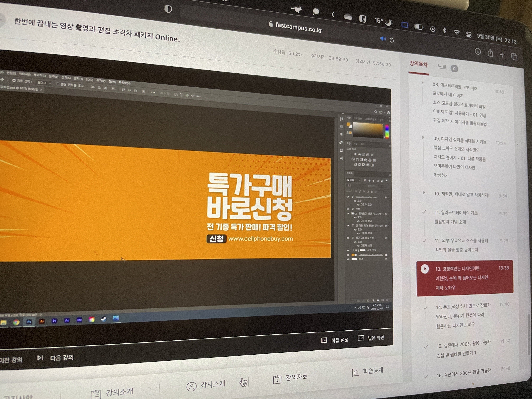The height and width of the screenshot is (399, 532).
Task: Click 넓은 화면 wide screen button
Action: pyautogui.click(x=371, y=338)
